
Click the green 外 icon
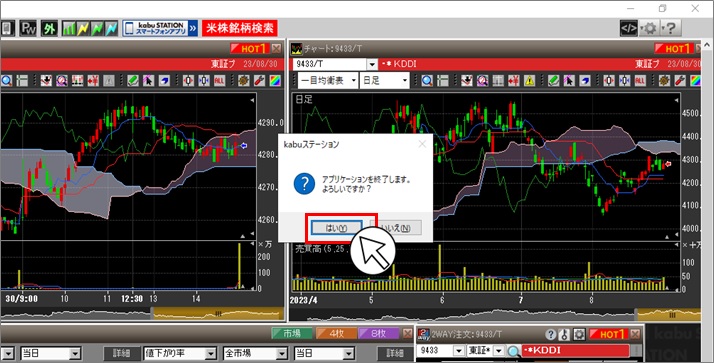49,28
